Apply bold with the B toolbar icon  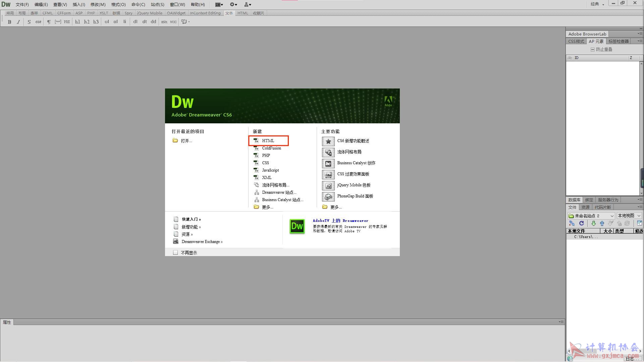[9, 22]
